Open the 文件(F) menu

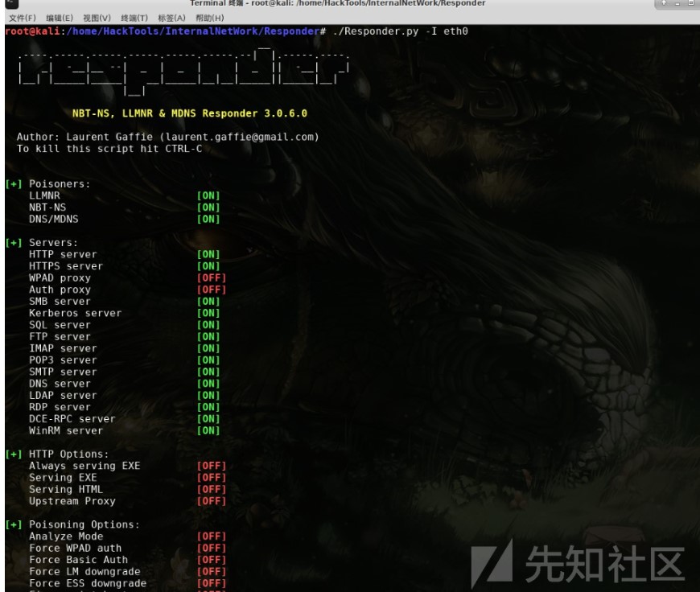[23, 18]
